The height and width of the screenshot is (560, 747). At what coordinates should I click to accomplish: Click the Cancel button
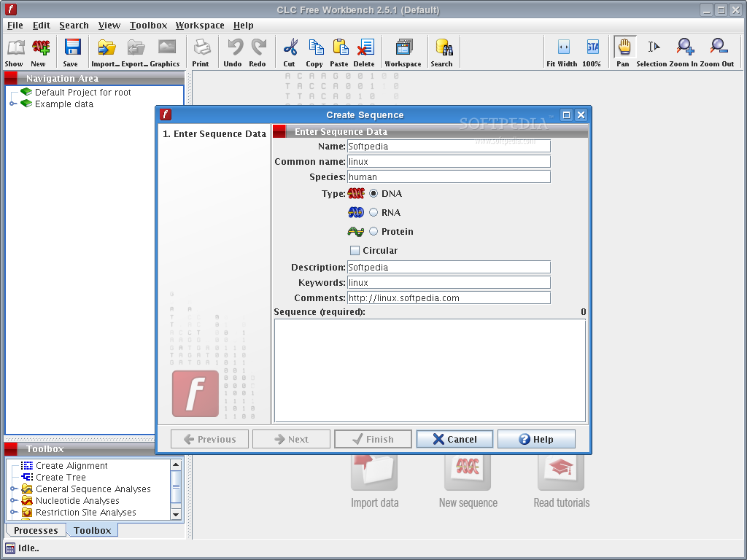pyautogui.click(x=454, y=439)
